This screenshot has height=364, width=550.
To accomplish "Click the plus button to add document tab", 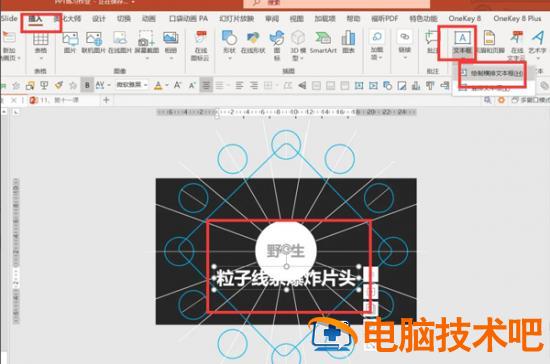I will (x=106, y=100).
